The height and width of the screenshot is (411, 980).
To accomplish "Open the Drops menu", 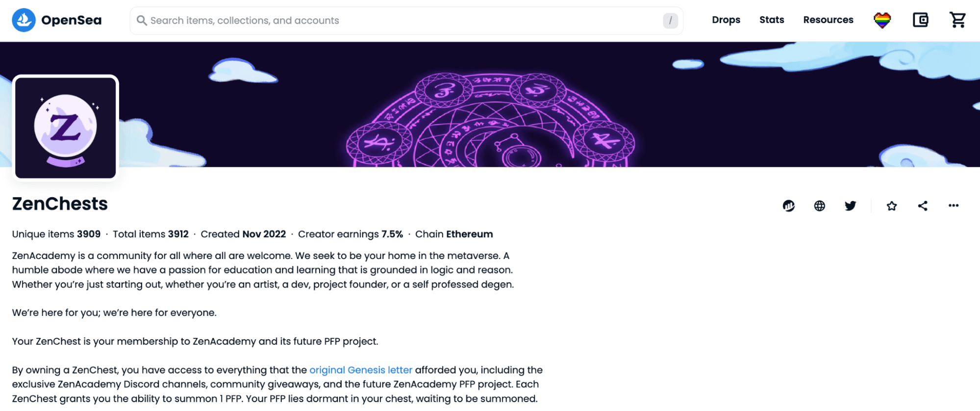I will click(726, 20).
